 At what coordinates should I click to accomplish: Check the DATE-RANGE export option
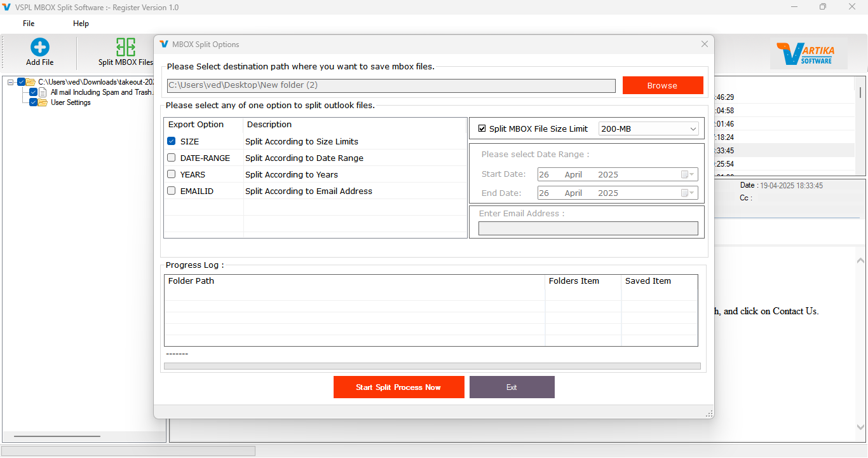click(x=172, y=158)
